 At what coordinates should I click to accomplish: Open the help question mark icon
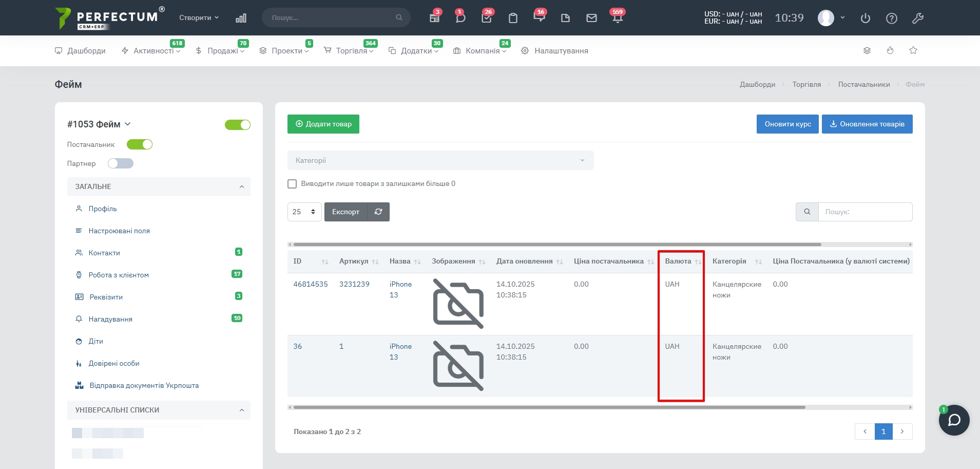tap(891, 18)
